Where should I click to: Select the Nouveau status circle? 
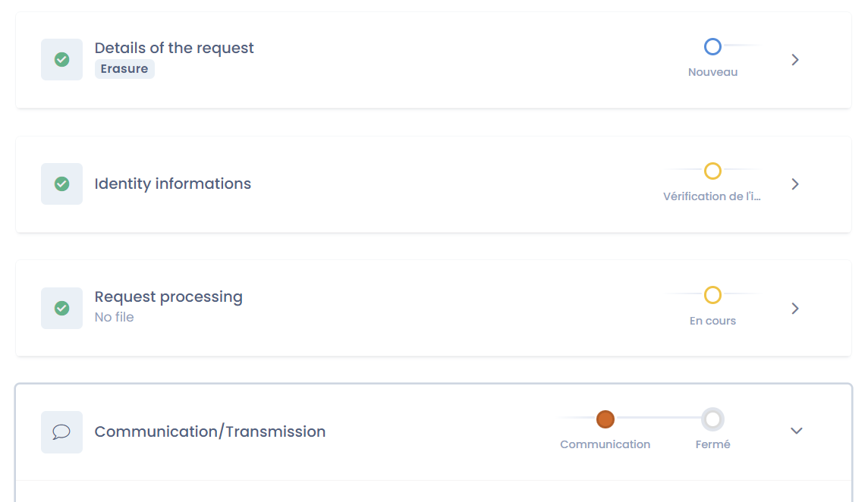[x=712, y=46]
